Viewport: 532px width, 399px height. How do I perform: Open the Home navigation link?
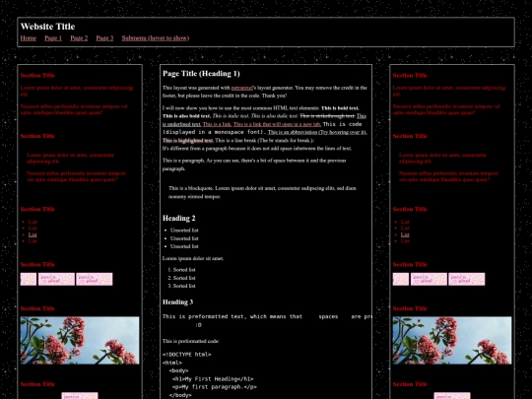[x=29, y=38]
